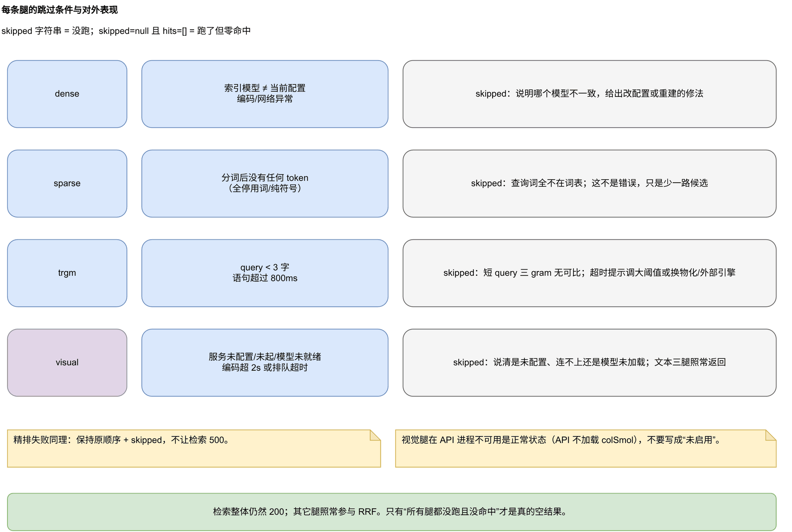This screenshot has width=792, height=532.
Task: Click the title '每条腿的跳过条件与对外表现'
Action: click(59, 10)
